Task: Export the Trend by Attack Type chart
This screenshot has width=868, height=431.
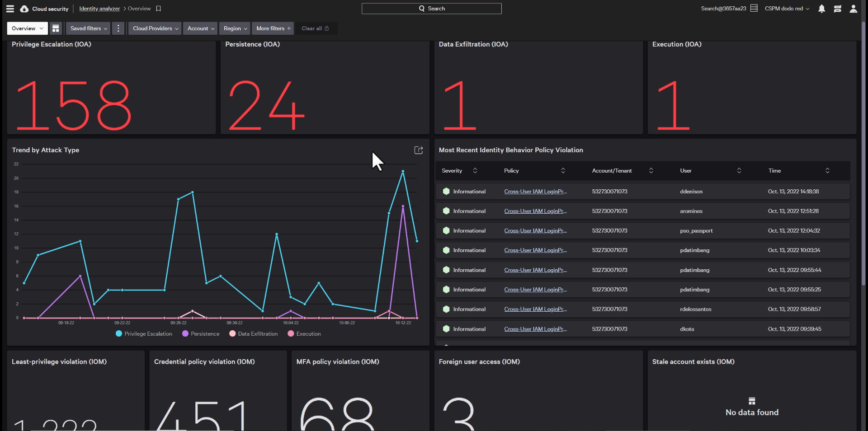Action: pos(418,150)
